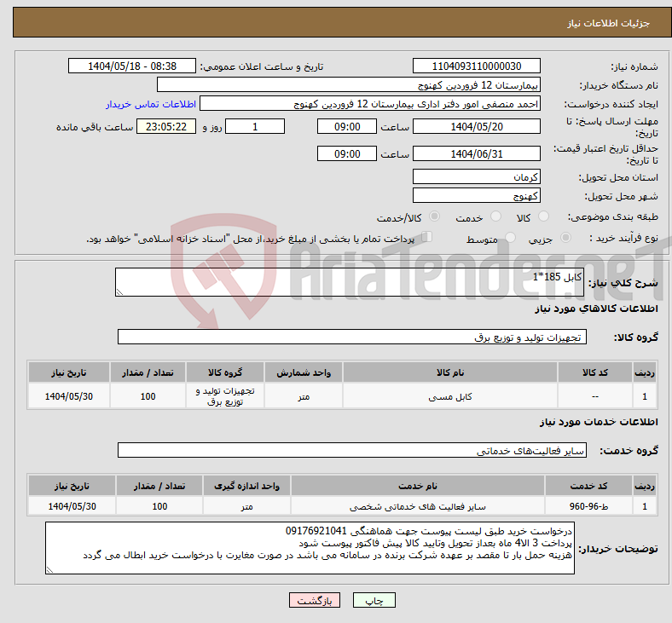The height and width of the screenshot is (623, 672).
Task: Click the resize handle of buyer notes textarea
Action: [x=49, y=570]
